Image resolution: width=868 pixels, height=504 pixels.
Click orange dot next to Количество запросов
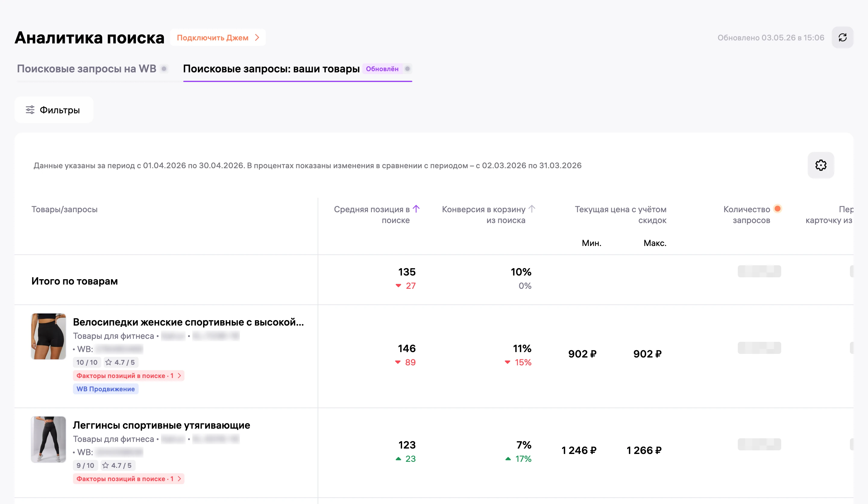coord(777,208)
